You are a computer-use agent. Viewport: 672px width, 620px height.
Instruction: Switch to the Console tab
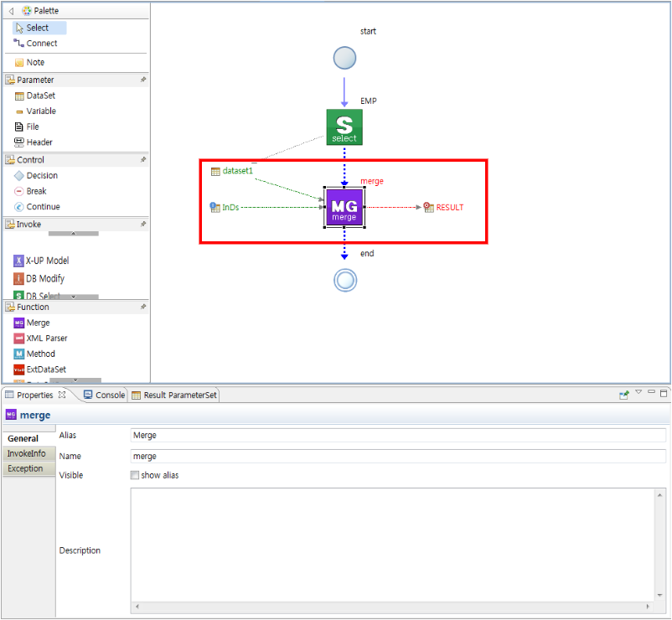[x=105, y=395]
